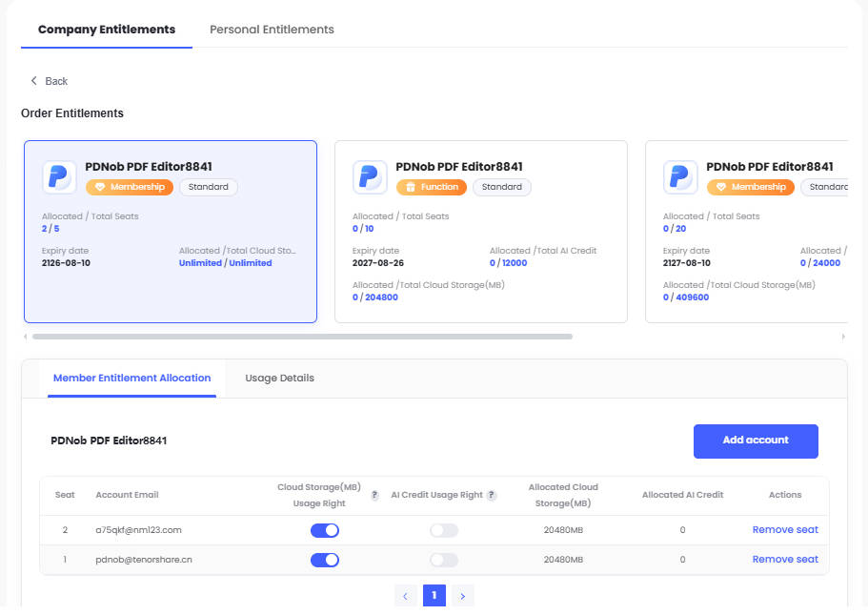This screenshot has height=615, width=868.
Task: Click help icon next to AI Credit Usage Right
Action: pyautogui.click(x=491, y=495)
